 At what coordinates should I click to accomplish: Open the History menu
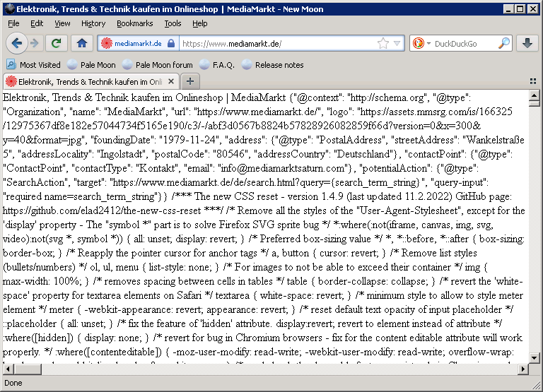click(x=93, y=23)
